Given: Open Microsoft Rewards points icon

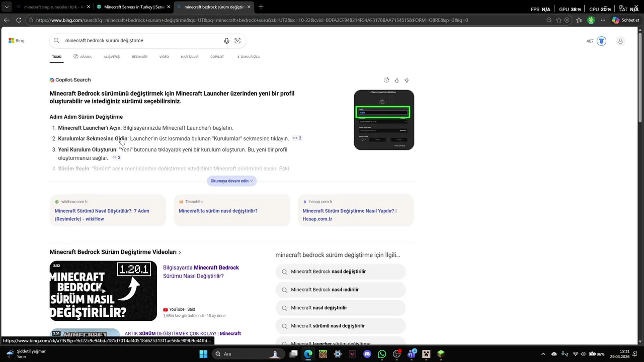Looking at the screenshot, I should point(601,41).
